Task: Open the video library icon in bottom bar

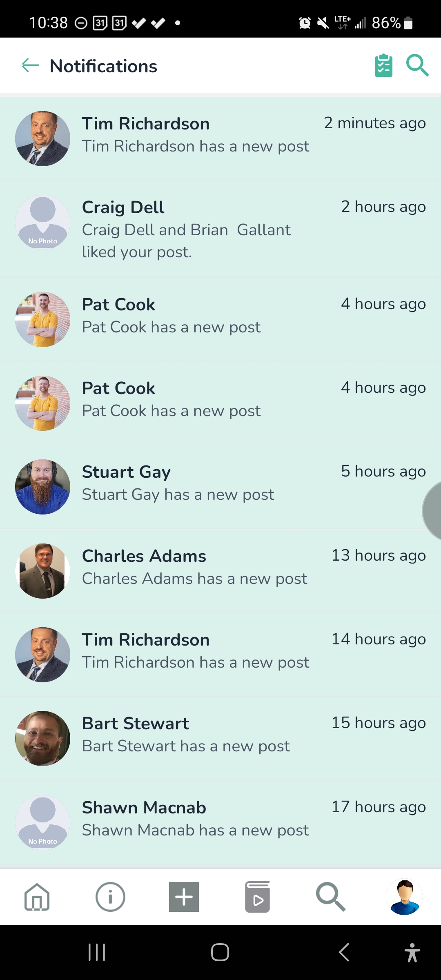Action: (x=257, y=897)
